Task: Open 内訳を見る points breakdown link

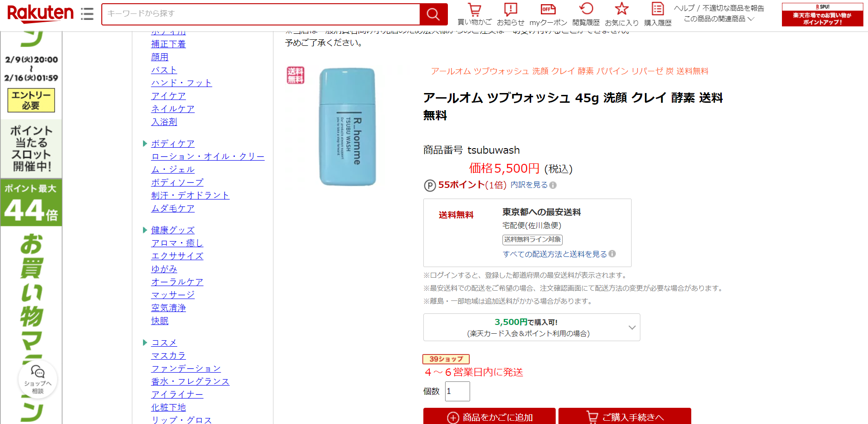Action: [529, 185]
